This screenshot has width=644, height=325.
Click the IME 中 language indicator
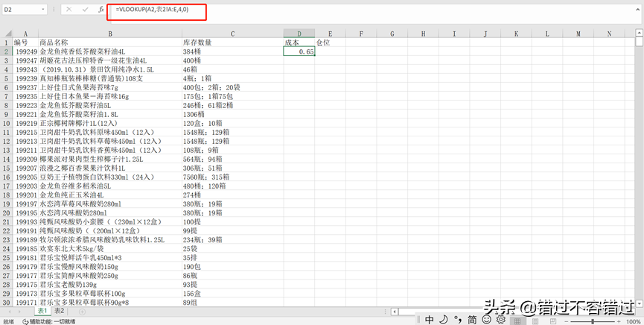click(x=429, y=319)
